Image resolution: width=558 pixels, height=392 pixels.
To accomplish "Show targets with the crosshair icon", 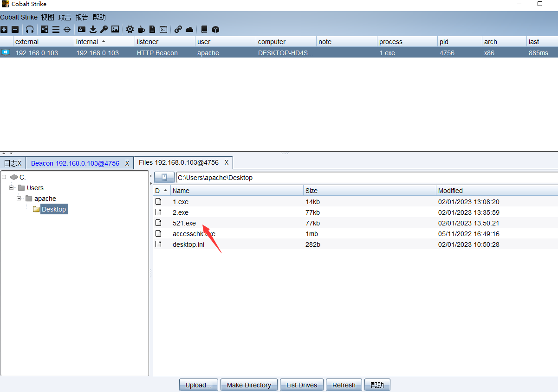I will (67, 29).
